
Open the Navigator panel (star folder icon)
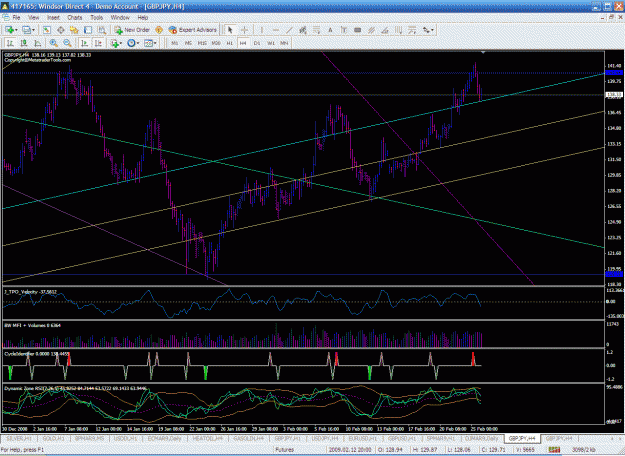pyautogui.click(x=74, y=30)
